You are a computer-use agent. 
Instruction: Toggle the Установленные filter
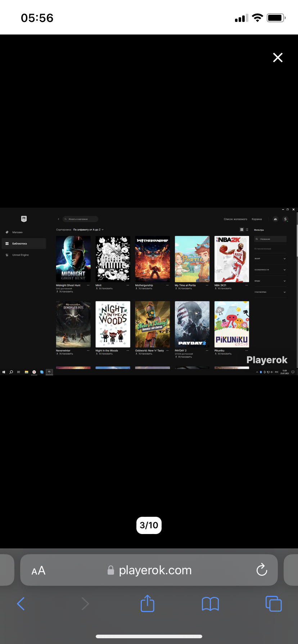[x=263, y=249]
